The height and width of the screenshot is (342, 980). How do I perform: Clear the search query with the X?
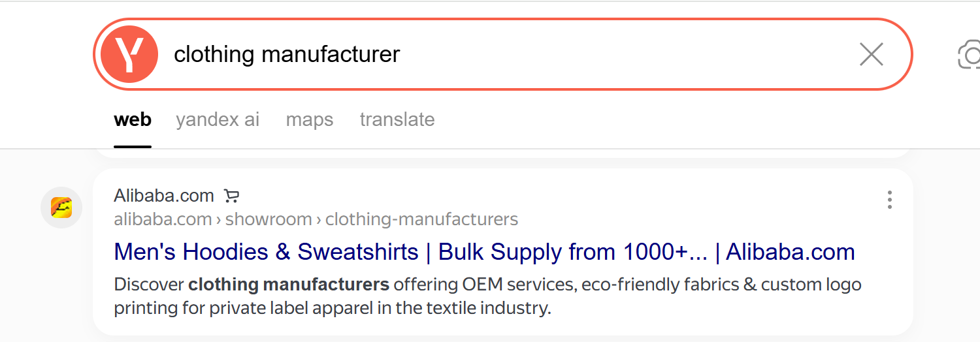click(872, 55)
